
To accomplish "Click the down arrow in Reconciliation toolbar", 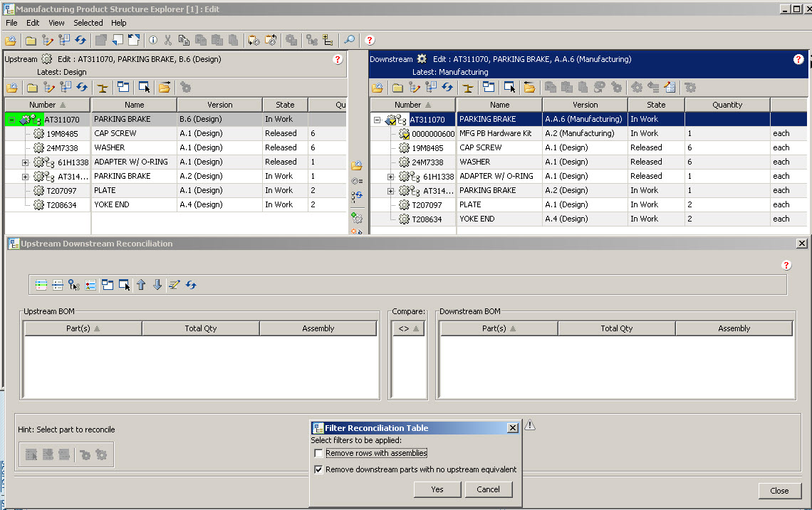I will coord(157,285).
